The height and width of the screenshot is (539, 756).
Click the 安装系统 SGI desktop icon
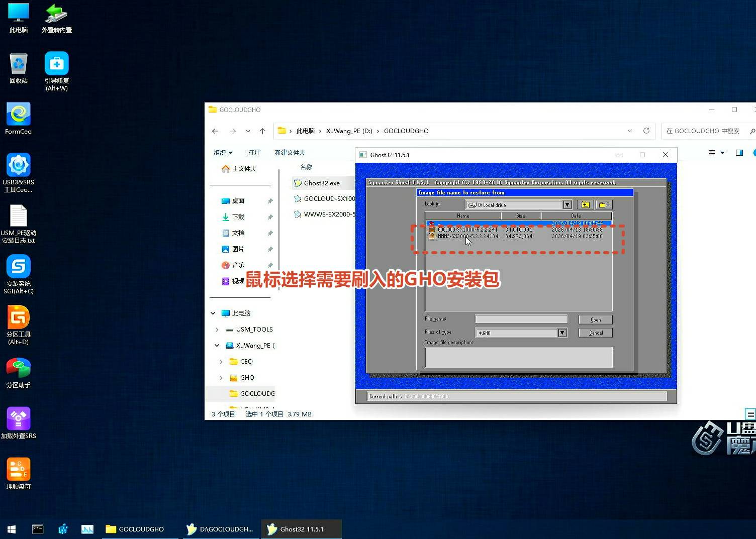[x=19, y=274]
